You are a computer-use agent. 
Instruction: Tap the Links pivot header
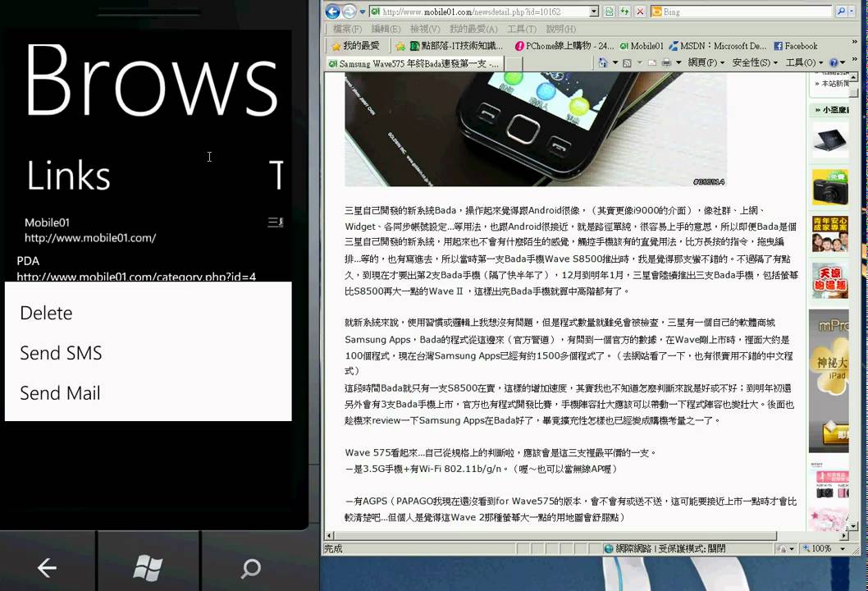pos(69,176)
